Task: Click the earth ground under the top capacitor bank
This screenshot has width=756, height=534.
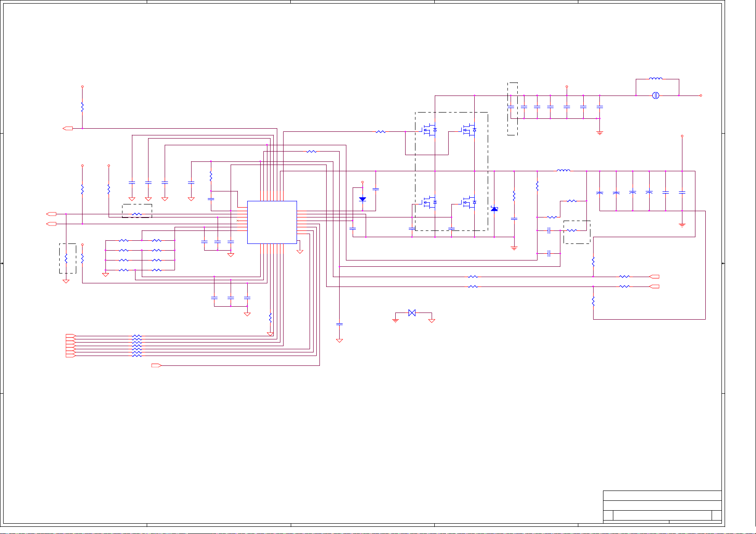Action: (600, 133)
